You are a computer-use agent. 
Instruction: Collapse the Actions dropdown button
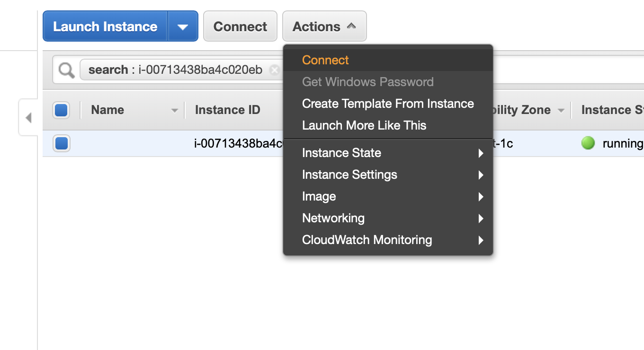(x=324, y=26)
